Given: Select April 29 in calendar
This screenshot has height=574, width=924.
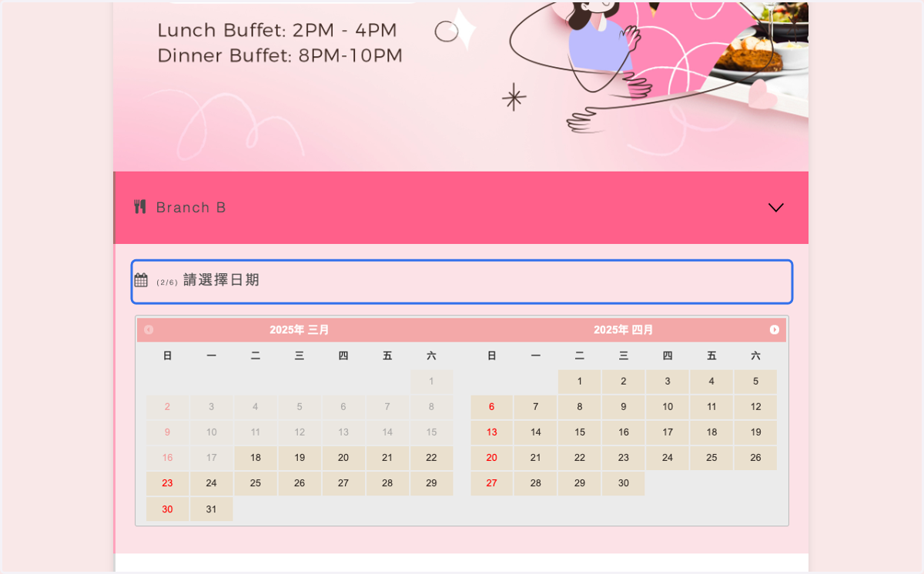Looking at the screenshot, I should pyautogui.click(x=580, y=483).
